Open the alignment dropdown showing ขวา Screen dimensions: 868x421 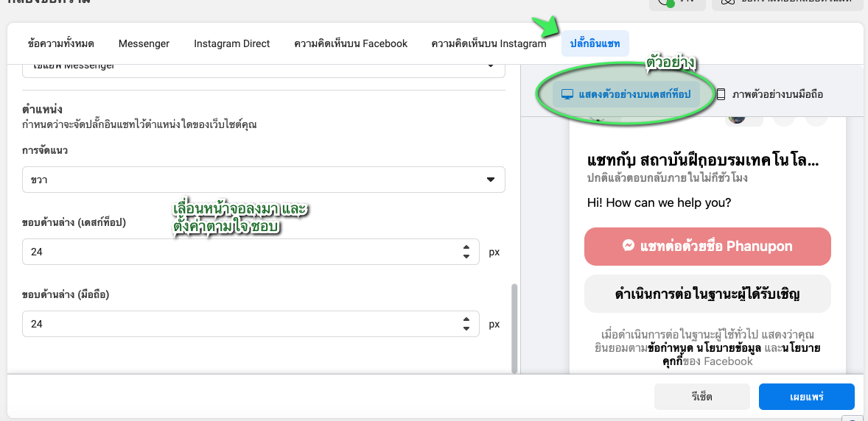[x=263, y=180]
